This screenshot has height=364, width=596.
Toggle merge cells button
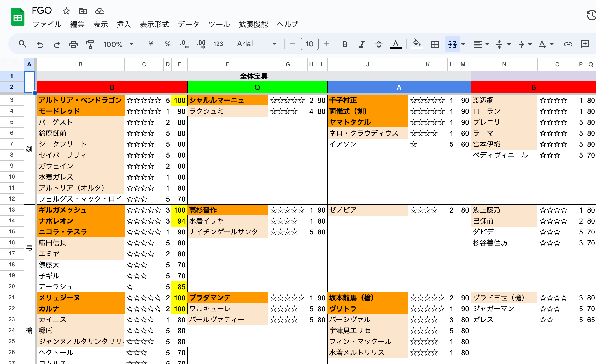click(x=452, y=44)
